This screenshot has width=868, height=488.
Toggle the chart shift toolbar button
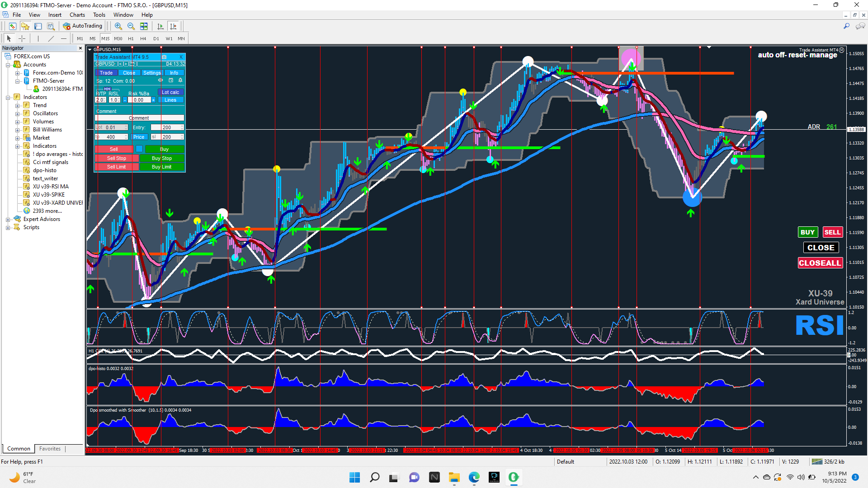(x=173, y=26)
